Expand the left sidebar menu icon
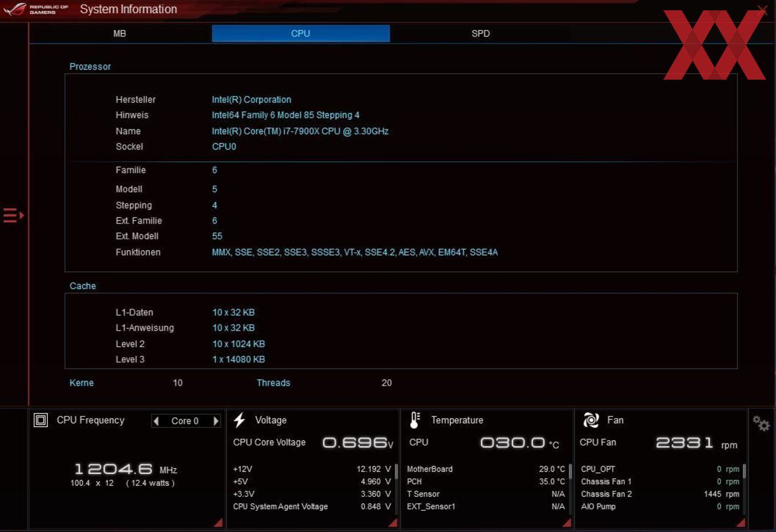The height and width of the screenshot is (532, 776). pyautogui.click(x=14, y=216)
